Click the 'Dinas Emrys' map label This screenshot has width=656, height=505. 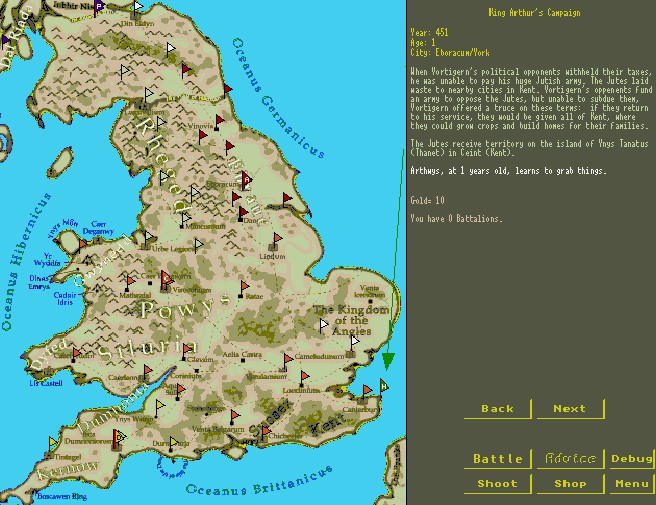click(39, 282)
